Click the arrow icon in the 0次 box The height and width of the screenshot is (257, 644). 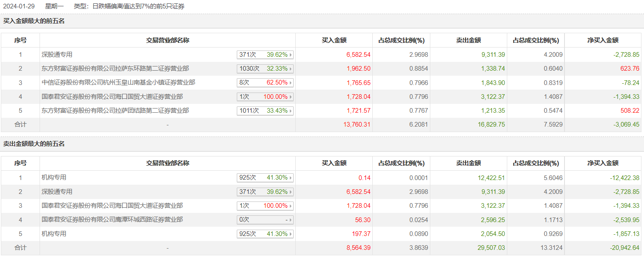pos(291,220)
